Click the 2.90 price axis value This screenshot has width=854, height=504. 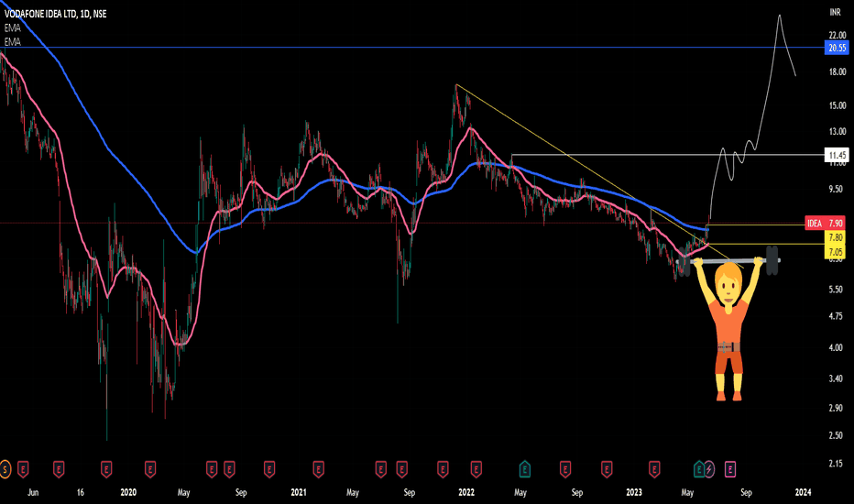coord(836,408)
